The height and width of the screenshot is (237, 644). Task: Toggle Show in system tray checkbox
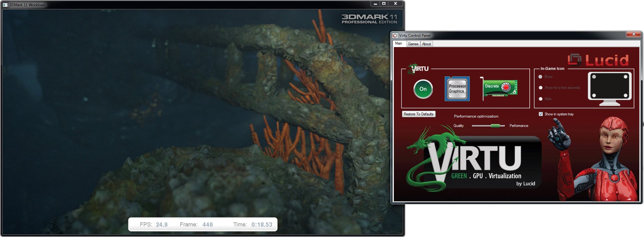tap(541, 114)
